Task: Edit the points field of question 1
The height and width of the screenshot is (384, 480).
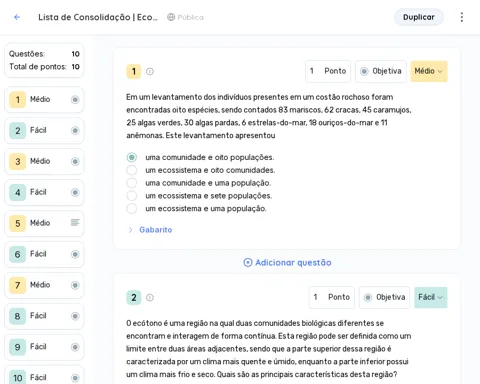Action: [328, 71]
